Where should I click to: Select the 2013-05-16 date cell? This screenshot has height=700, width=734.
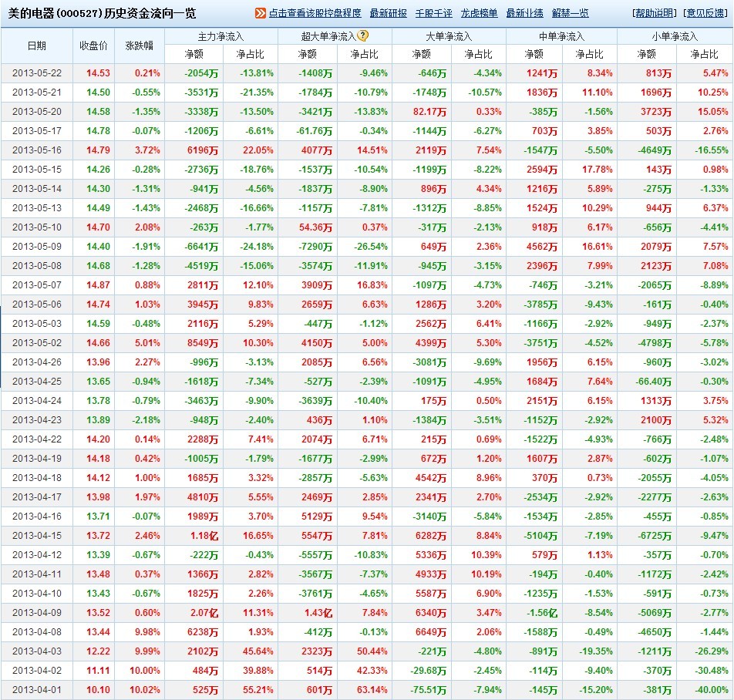pyautogui.click(x=37, y=150)
